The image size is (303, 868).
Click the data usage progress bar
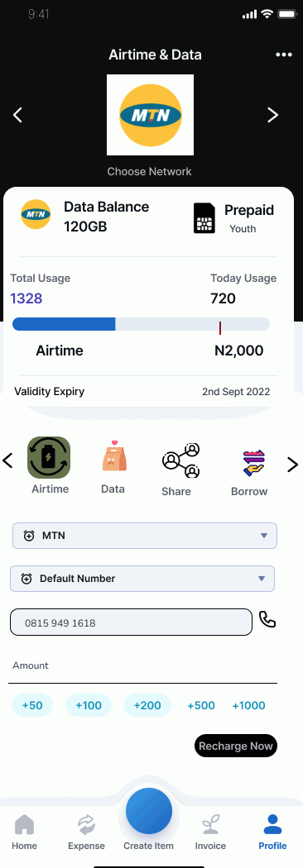click(x=141, y=324)
